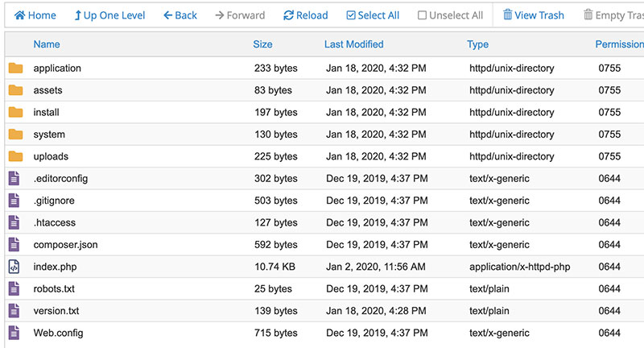Select the Web.config file name

pos(58,333)
